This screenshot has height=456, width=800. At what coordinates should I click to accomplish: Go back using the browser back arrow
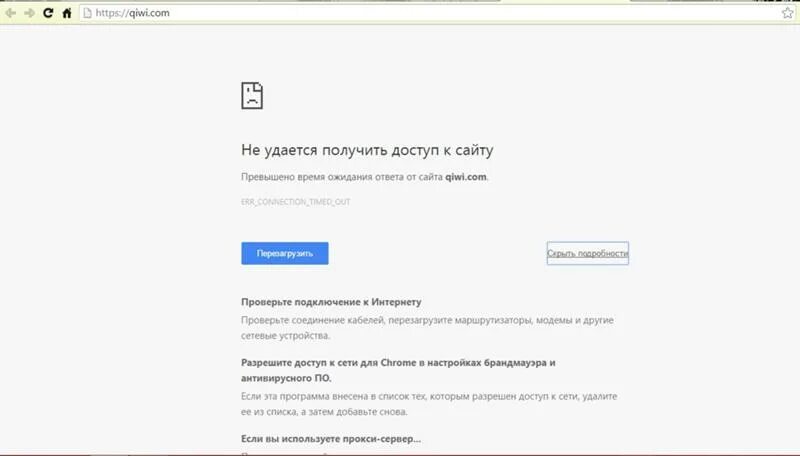click(10, 13)
